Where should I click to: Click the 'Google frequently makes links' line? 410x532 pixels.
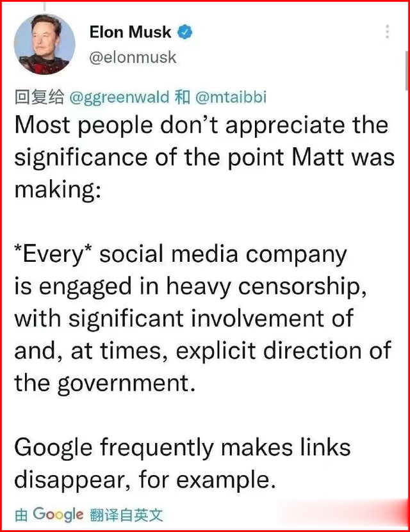pos(182,447)
